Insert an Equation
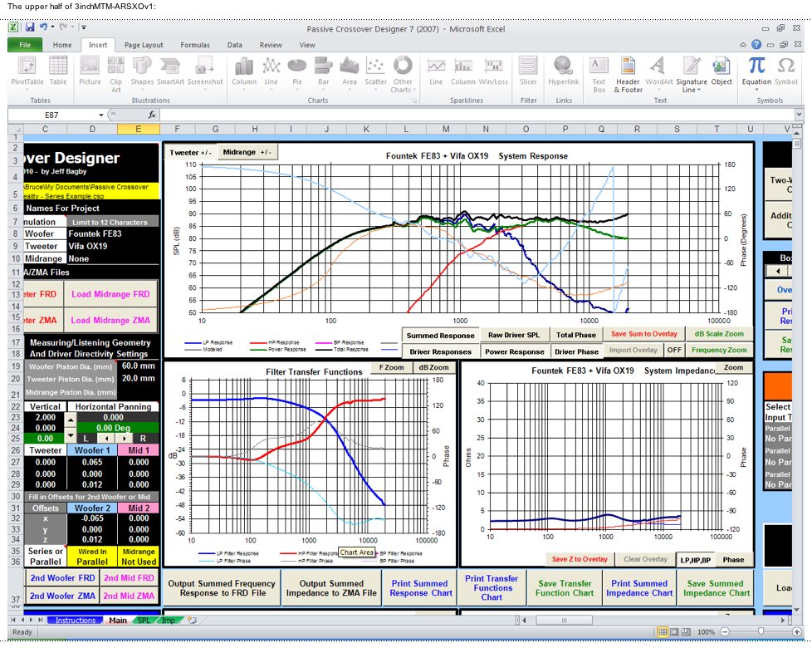This screenshot has width=812, height=648. pyautogui.click(x=756, y=71)
